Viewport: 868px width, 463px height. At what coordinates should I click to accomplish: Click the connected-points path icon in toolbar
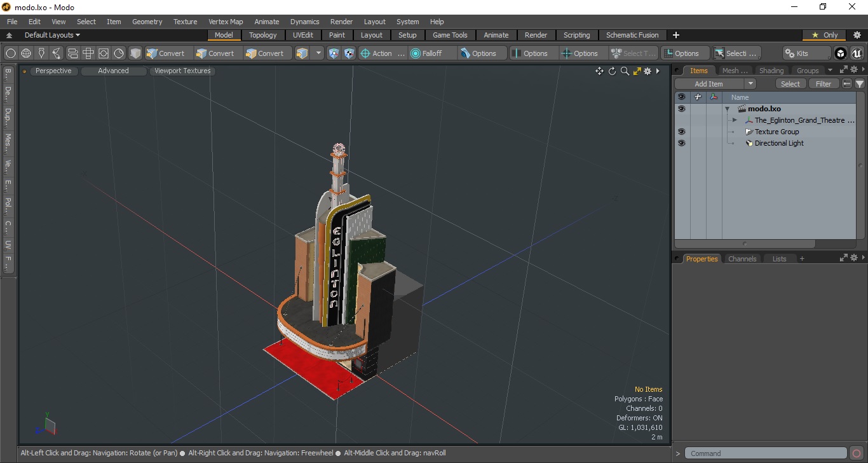(x=57, y=53)
